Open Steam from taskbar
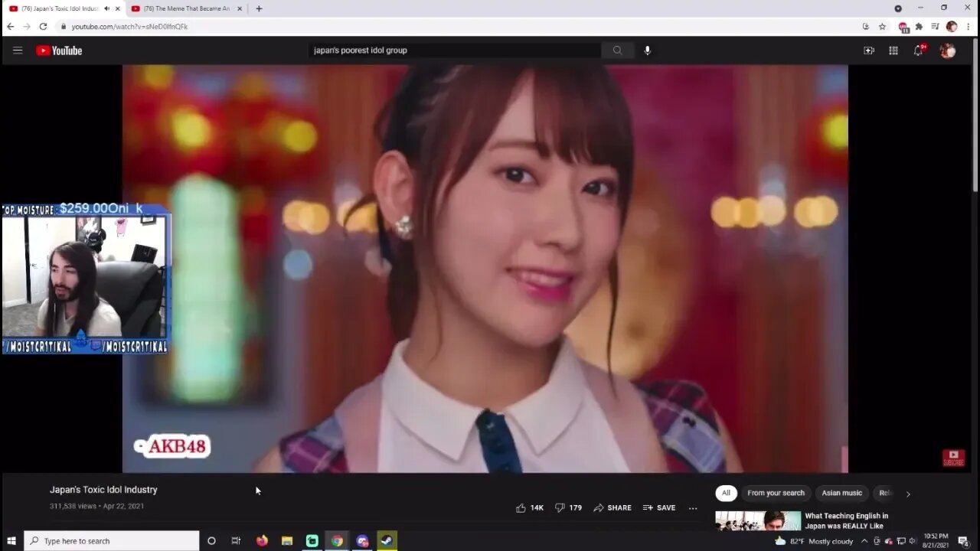 pyautogui.click(x=387, y=541)
